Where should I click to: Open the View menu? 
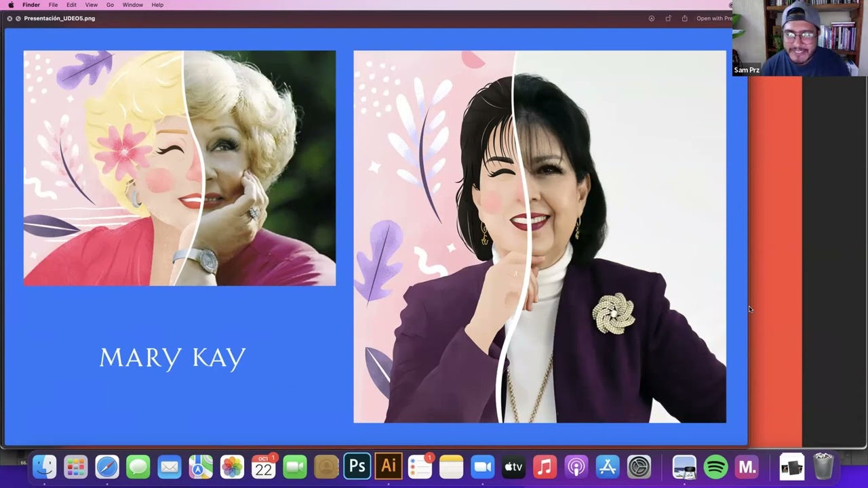[x=91, y=5]
